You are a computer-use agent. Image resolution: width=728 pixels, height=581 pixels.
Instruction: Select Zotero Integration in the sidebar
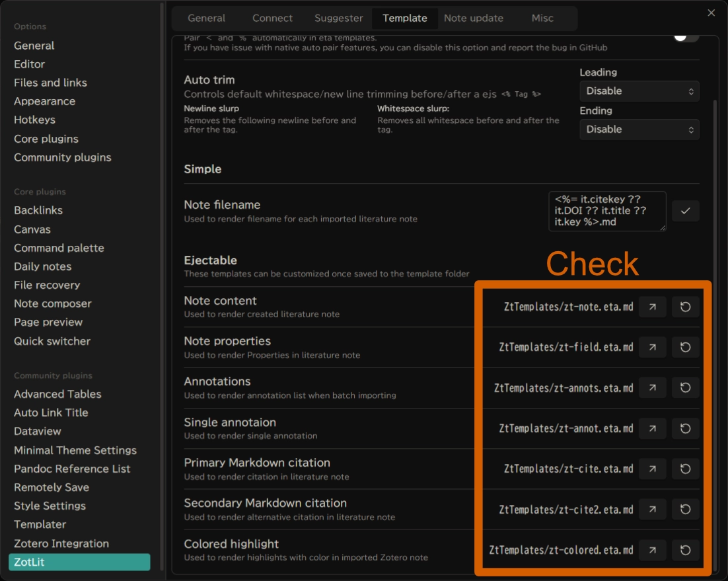pos(61,543)
